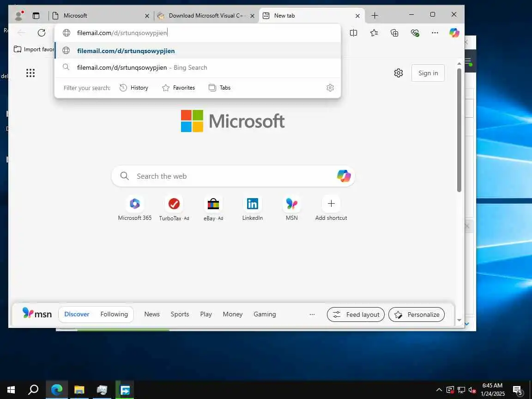This screenshot has width=532, height=399.
Task: Close the Download Microsoft Visual C++ tab
Action: (x=252, y=16)
